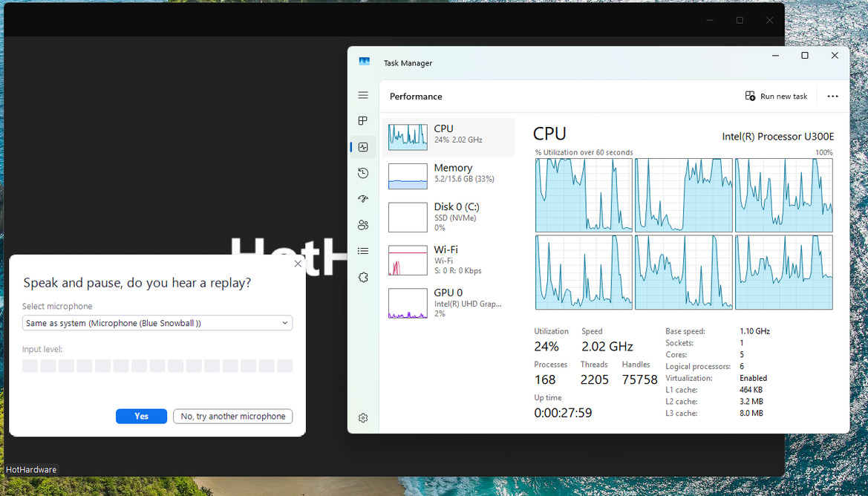Screen dimensions: 868x496
Task: Close the Task Manager window
Action: coord(835,56)
